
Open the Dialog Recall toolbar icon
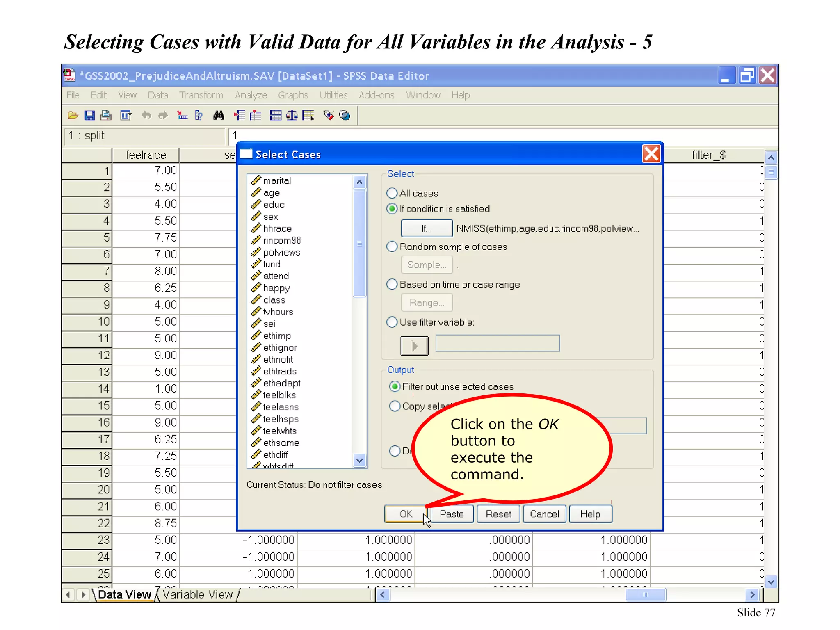tap(126, 116)
